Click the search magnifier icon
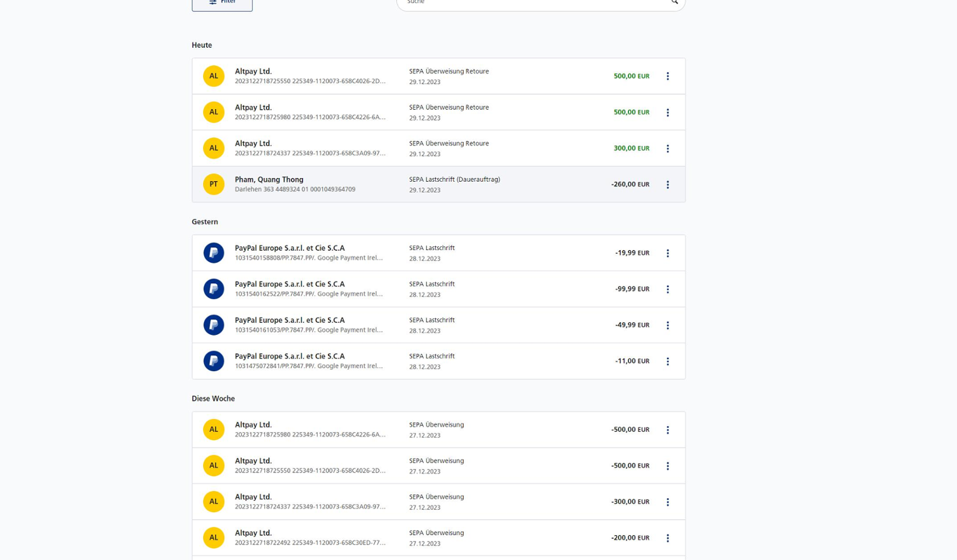 pos(674,3)
